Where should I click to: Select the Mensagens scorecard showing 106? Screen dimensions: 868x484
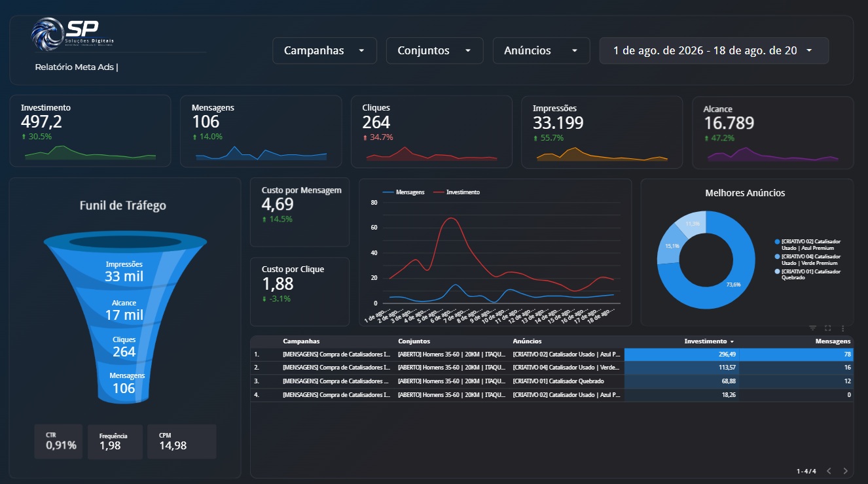261,131
